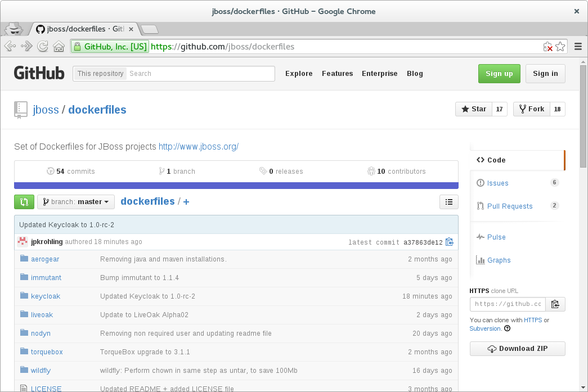Open the http://www.jboss.org/ link

click(x=198, y=146)
